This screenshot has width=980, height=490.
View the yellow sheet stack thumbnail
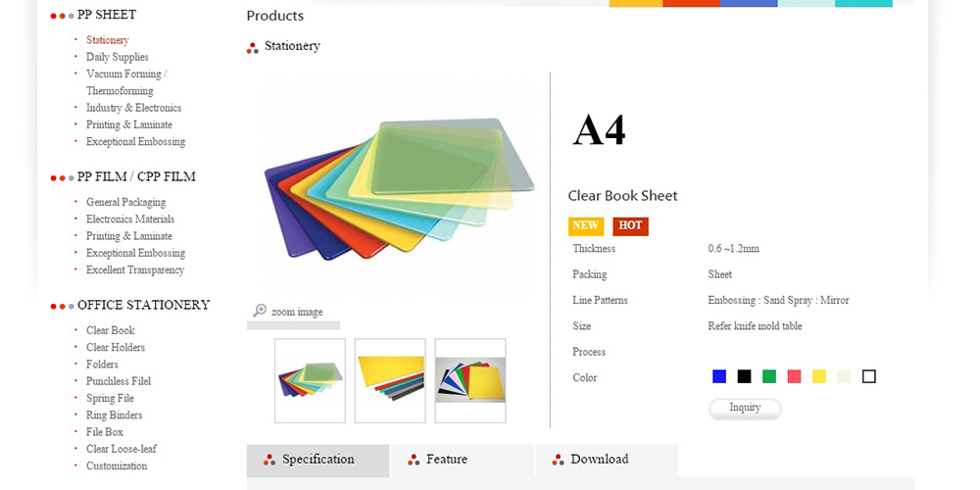(x=390, y=380)
